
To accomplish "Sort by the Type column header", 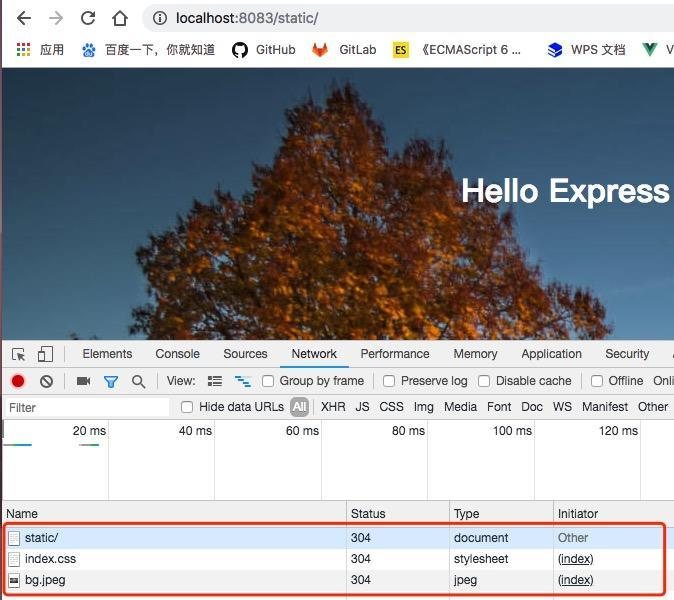I will (x=501, y=514).
